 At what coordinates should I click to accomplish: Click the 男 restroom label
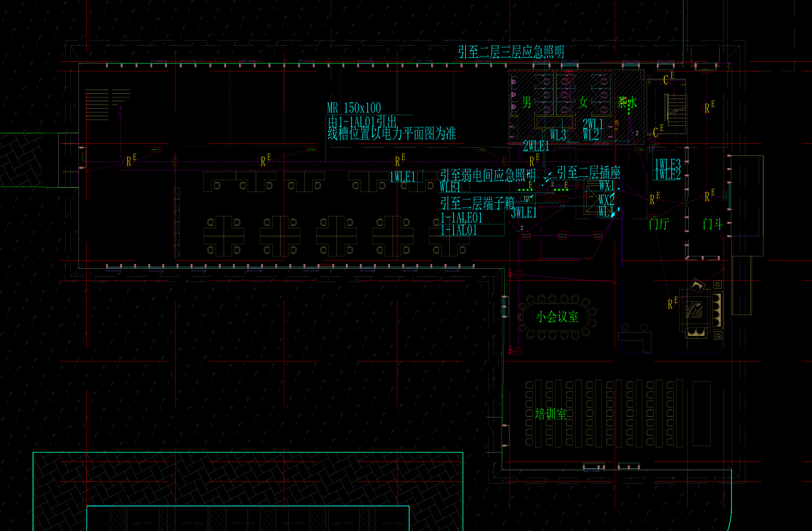click(527, 102)
